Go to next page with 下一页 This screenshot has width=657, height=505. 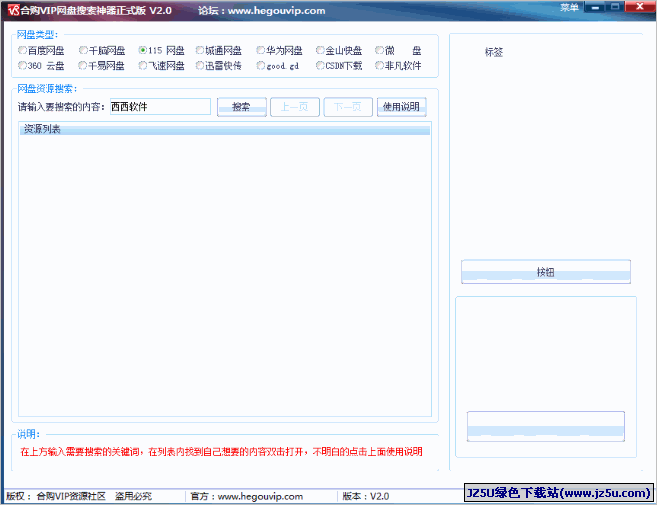(348, 107)
